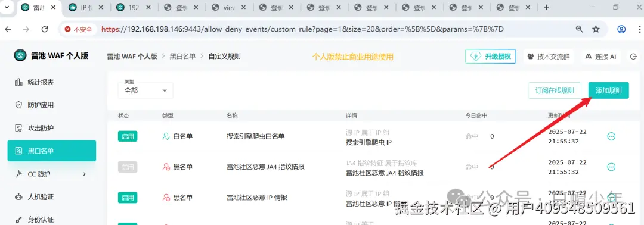Click the 详情 column header

[x=351, y=115]
